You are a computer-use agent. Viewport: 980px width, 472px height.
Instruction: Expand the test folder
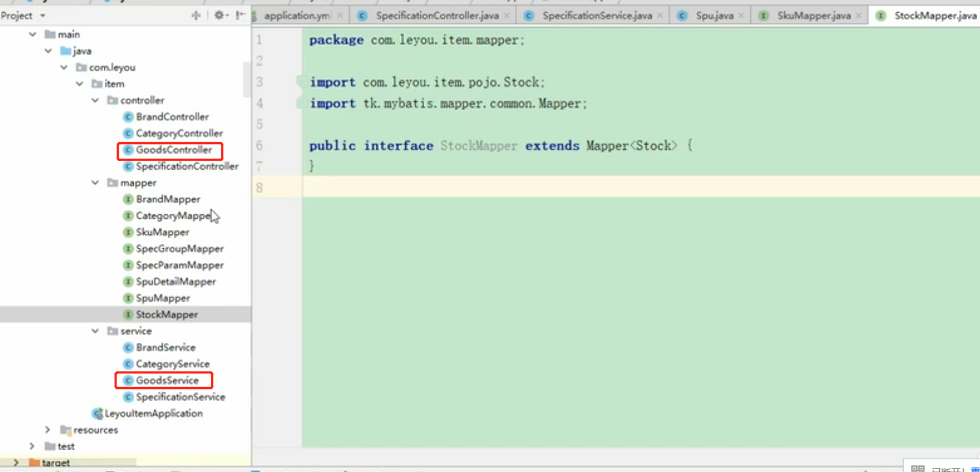(32, 446)
